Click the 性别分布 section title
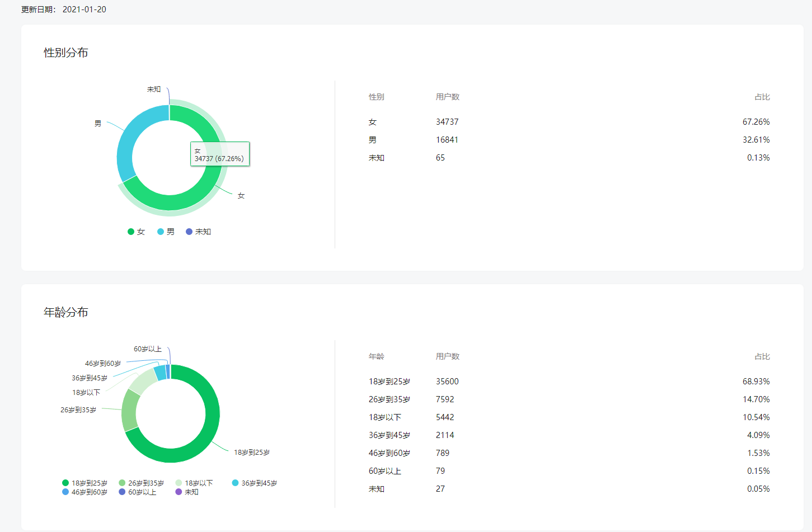The width and height of the screenshot is (812, 532). 66,53
